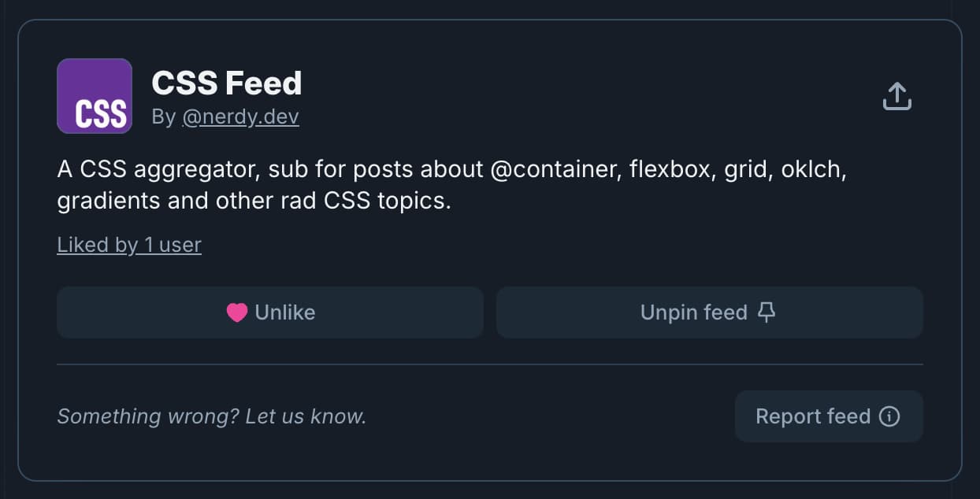Open the @nerdy.dev profile link
The width and height of the screenshot is (980, 499).
click(x=242, y=116)
